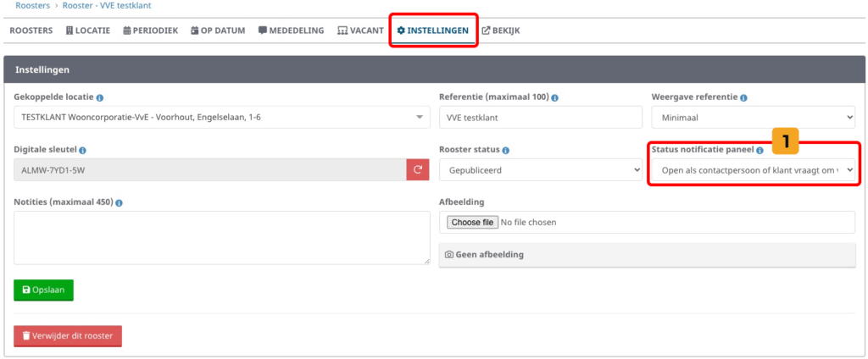Viewport: 868px width, 359px height.
Task: Open the Gekoppelde locatie dropdown
Action: [221, 117]
